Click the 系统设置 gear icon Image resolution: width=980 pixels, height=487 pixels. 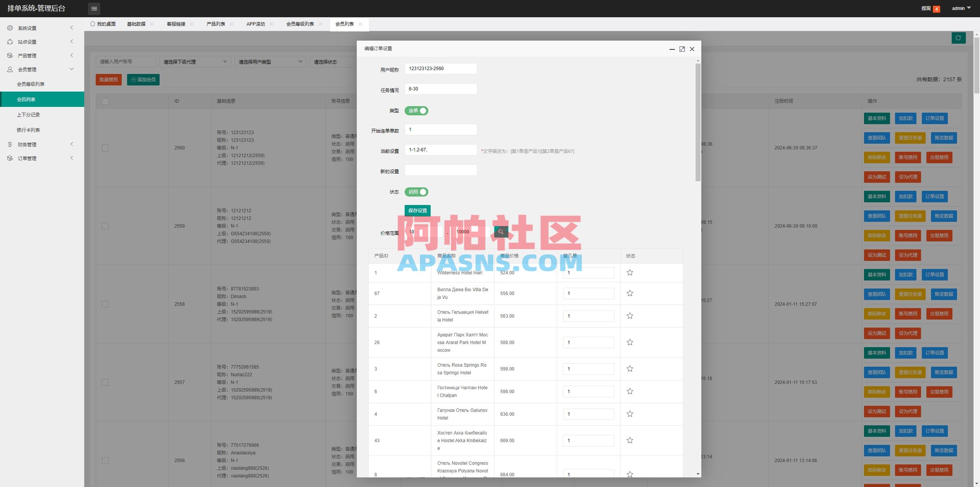point(10,28)
